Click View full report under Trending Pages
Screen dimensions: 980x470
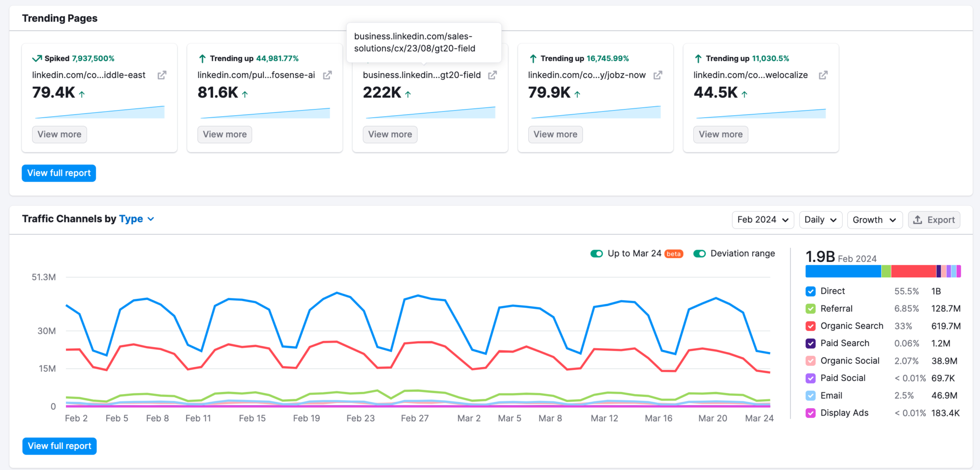coord(58,173)
